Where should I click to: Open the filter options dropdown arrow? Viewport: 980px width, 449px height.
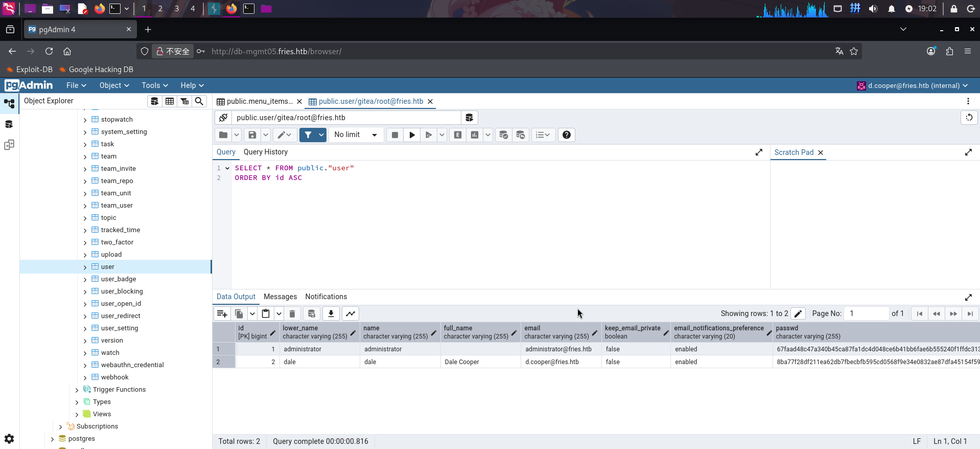(x=321, y=135)
